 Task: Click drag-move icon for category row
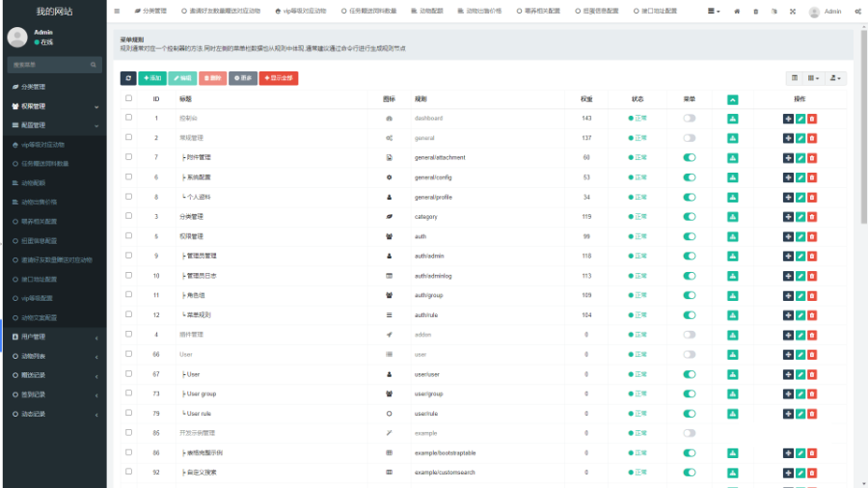coord(788,217)
